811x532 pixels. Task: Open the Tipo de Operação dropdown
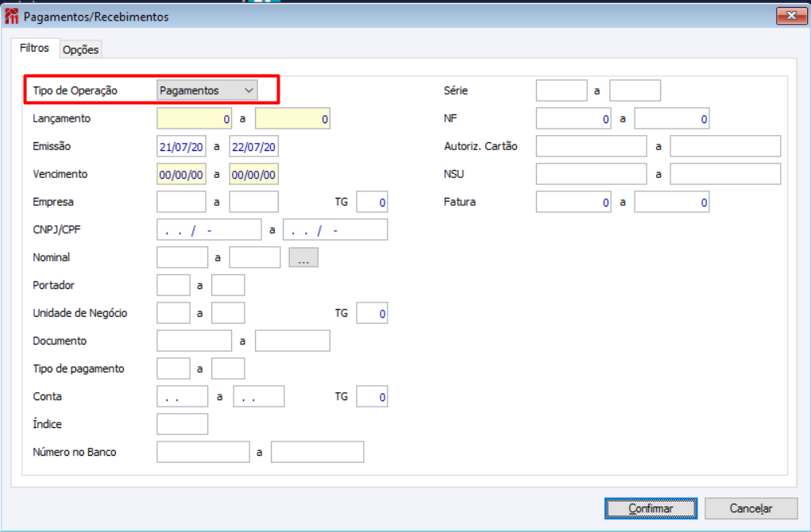coord(207,91)
